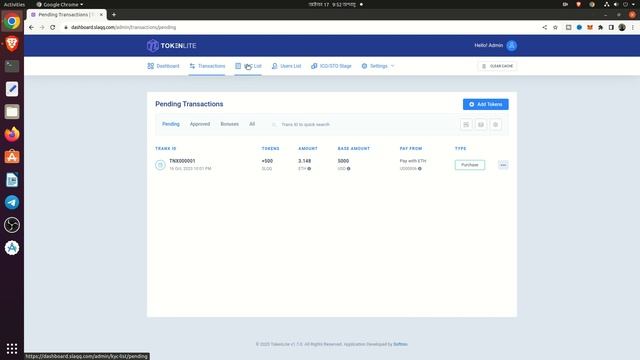Open Telegram from the dock

(12, 202)
